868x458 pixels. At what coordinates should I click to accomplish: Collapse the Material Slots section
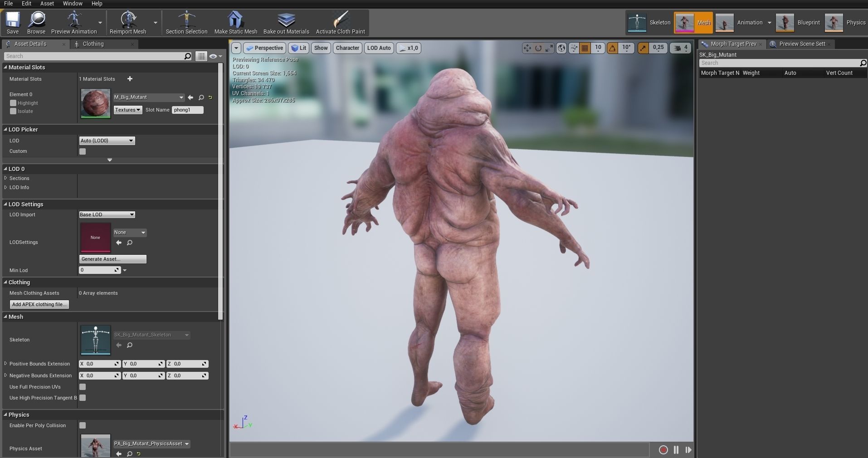pos(5,67)
